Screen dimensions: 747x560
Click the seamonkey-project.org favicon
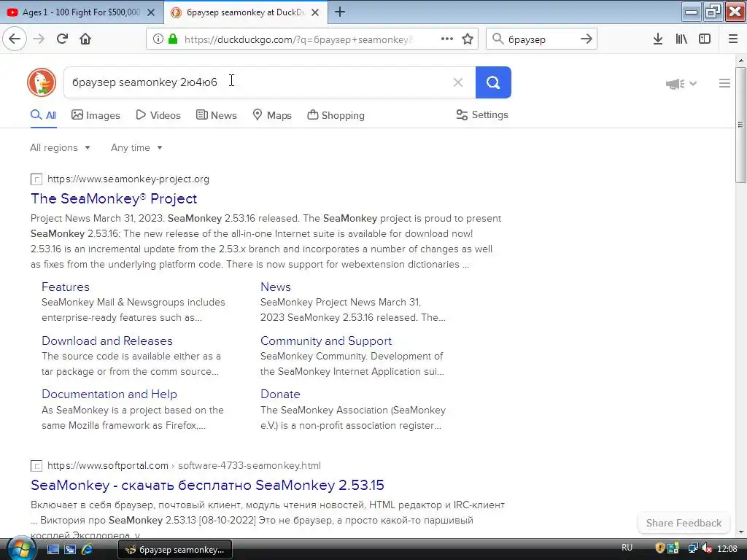click(36, 179)
